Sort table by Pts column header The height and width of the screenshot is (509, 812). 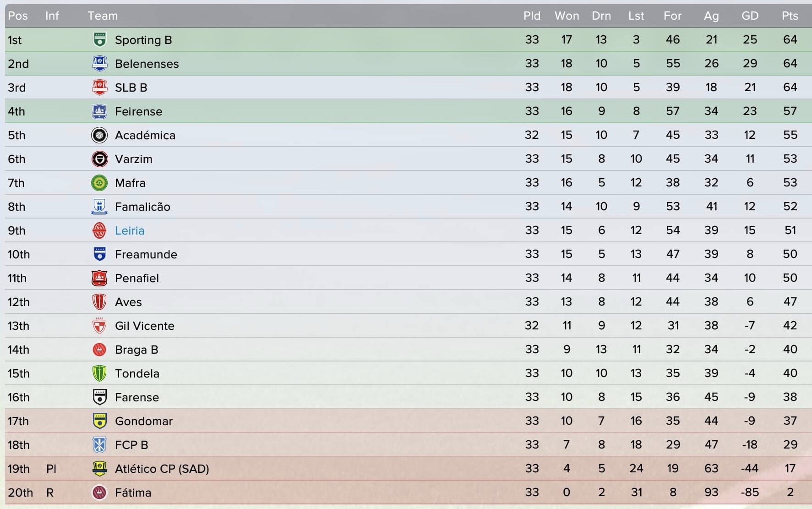point(790,16)
